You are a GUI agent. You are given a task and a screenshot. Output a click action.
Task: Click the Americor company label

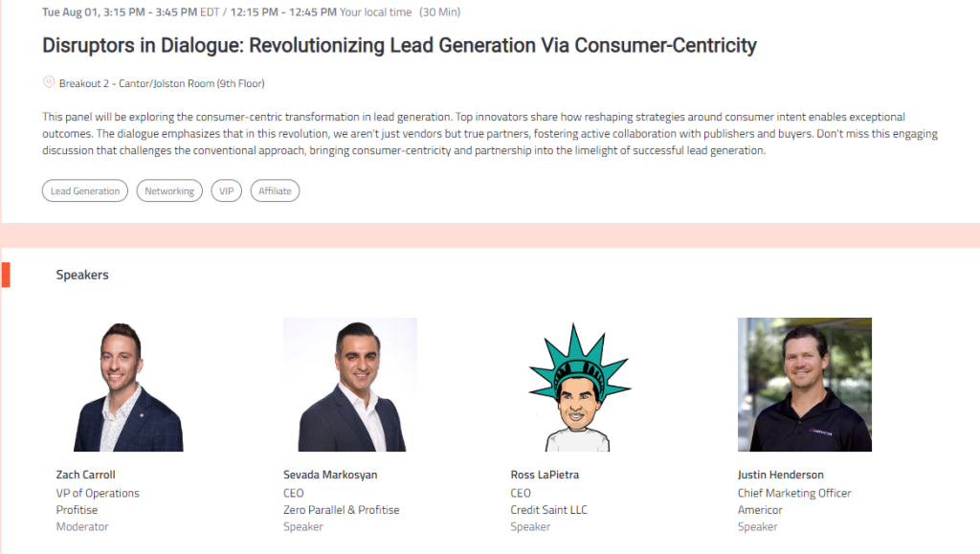click(x=760, y=510)
